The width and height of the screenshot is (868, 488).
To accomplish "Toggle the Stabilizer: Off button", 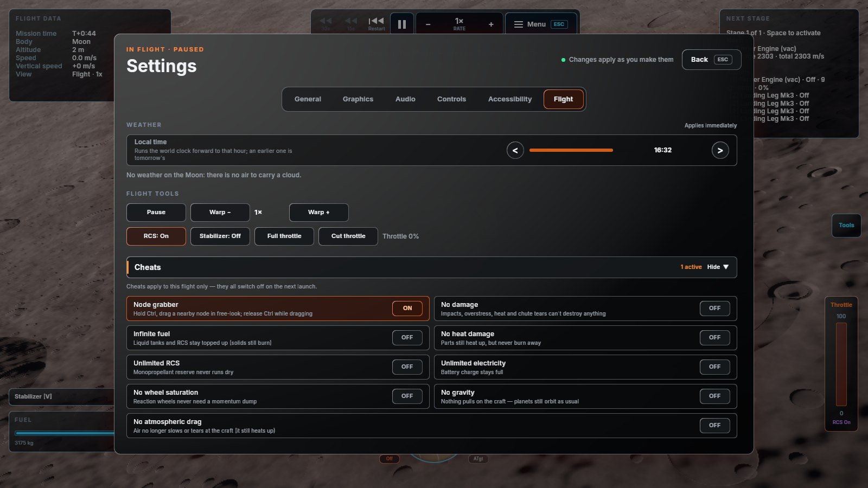I will (220, 236).
